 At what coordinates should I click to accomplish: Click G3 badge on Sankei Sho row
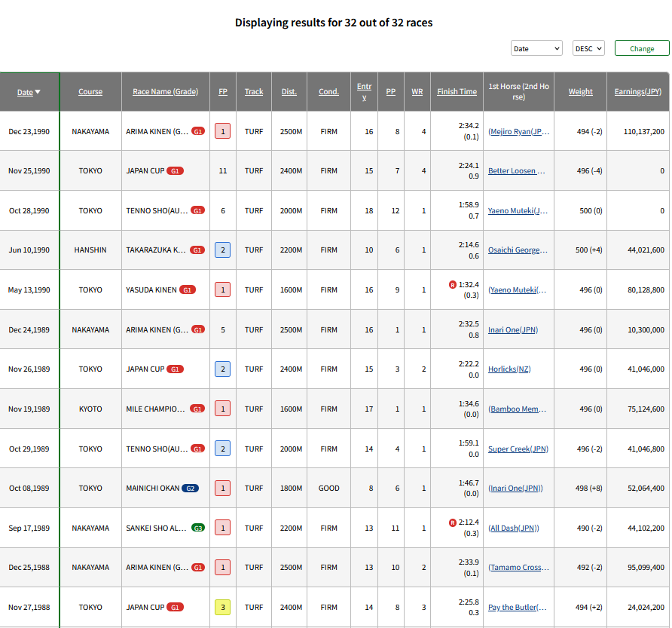197,528
